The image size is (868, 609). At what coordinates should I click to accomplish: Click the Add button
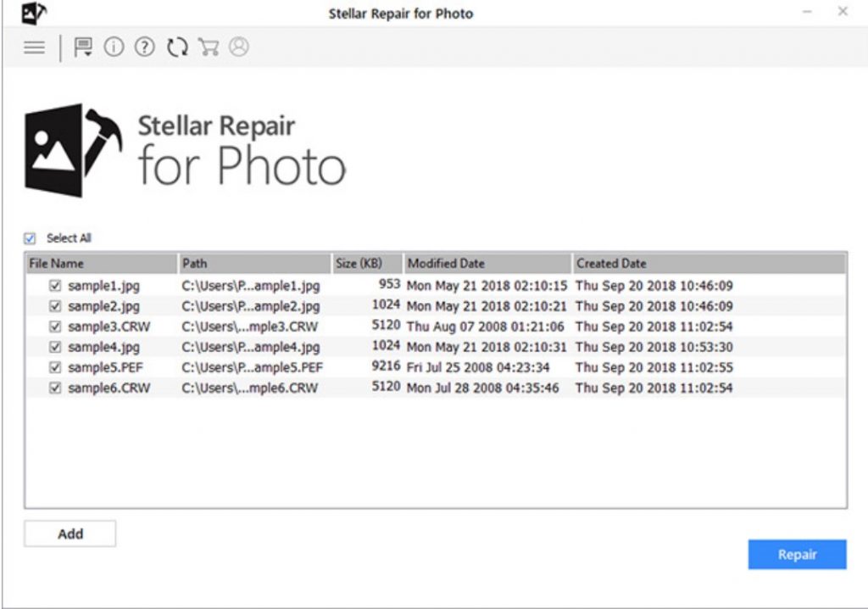(70, 534)
